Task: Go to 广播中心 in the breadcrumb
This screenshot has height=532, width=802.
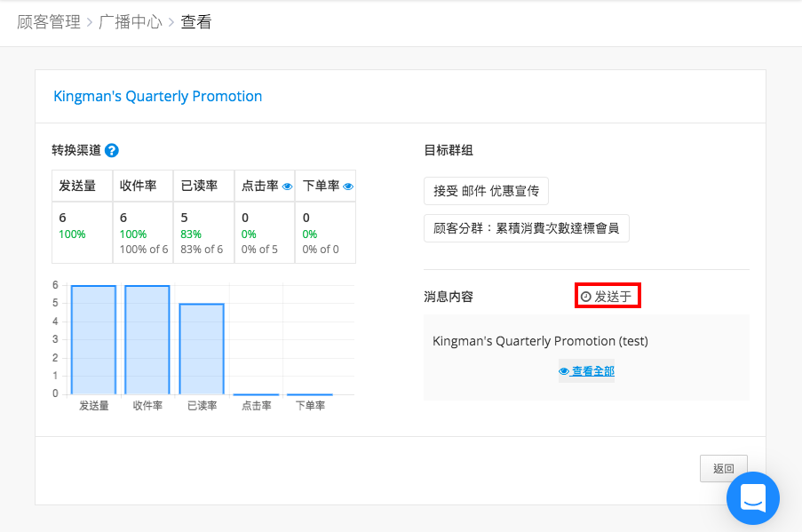Action: point(131,22)
